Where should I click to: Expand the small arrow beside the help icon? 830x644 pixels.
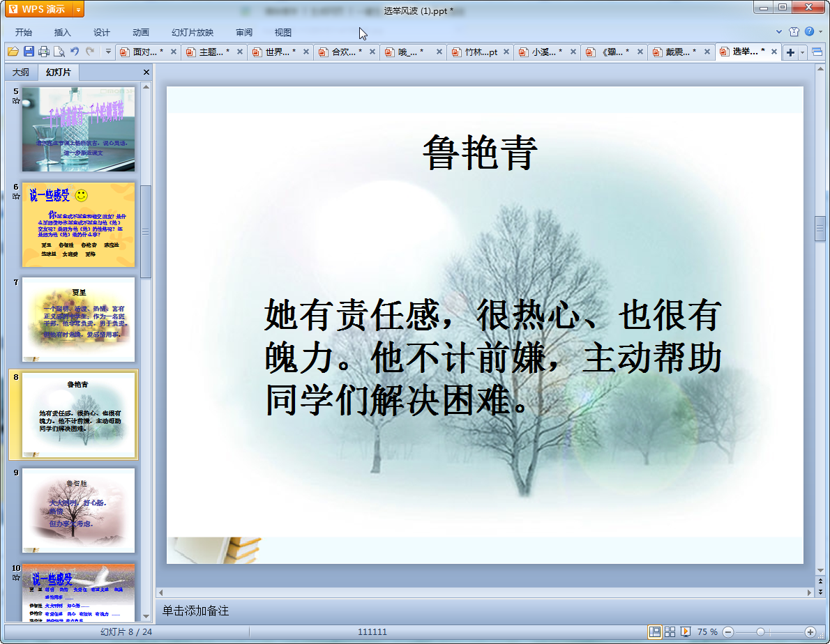(x=821, y=32)
